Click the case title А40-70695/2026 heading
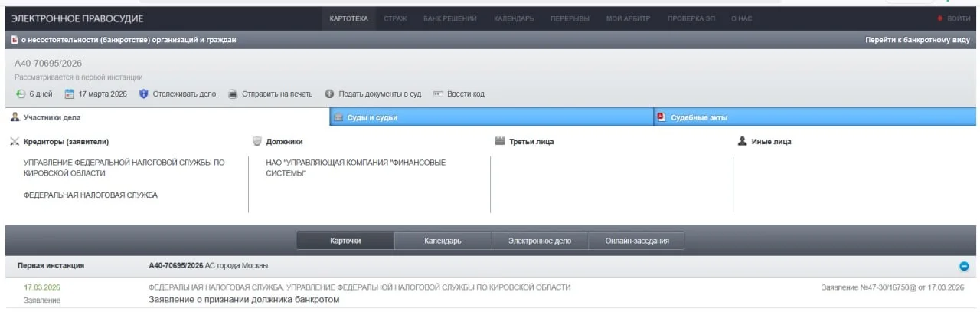980x312 pixels. pos(48,63)
